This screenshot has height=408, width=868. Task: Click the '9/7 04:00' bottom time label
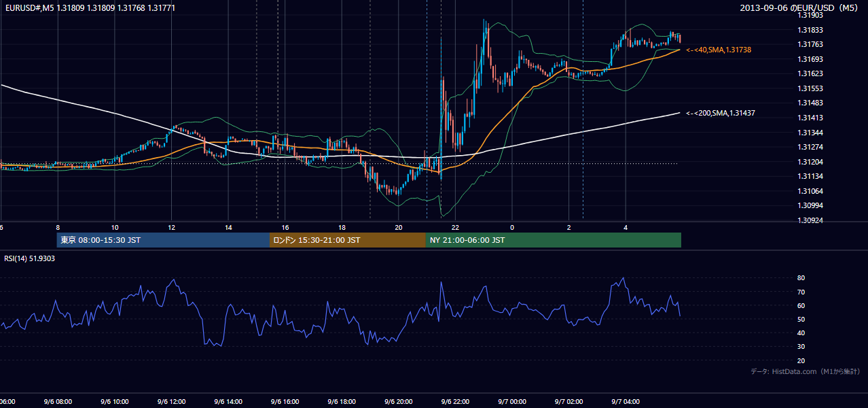[x=626, y=401]
